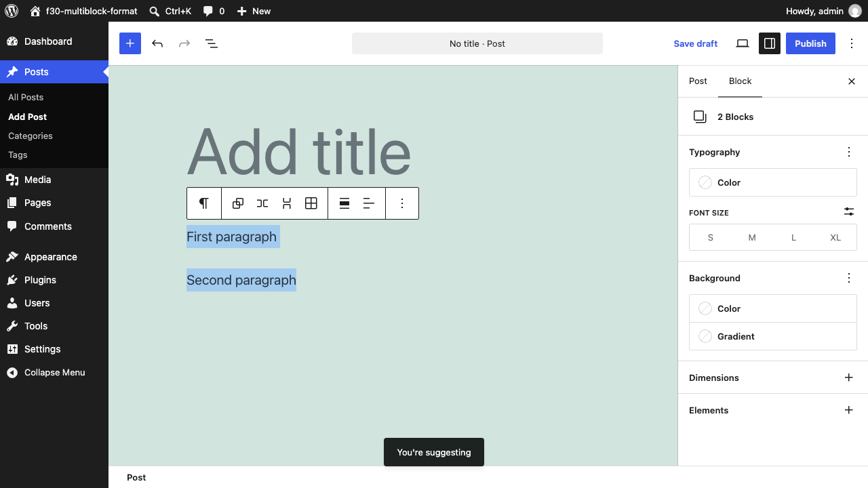Open the block inserter plus button
The width and height of the screenshot is (868, 488).
point(130,43)
